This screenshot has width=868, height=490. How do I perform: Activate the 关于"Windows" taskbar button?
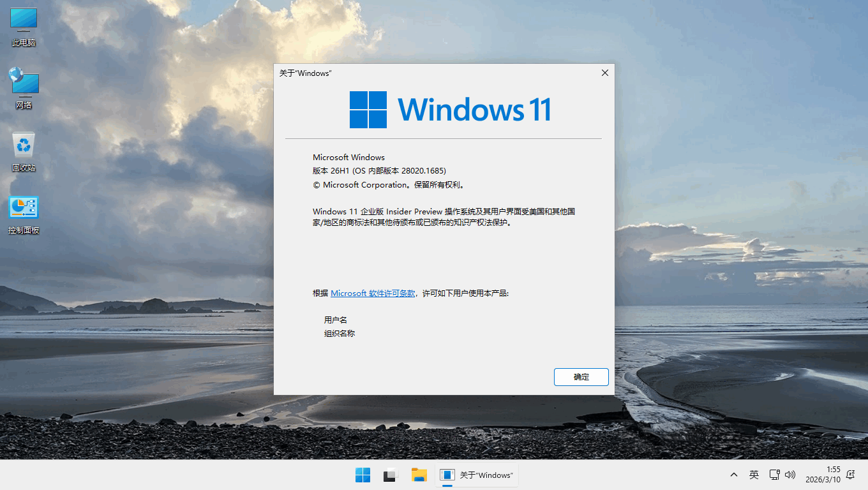click(477, 475)
